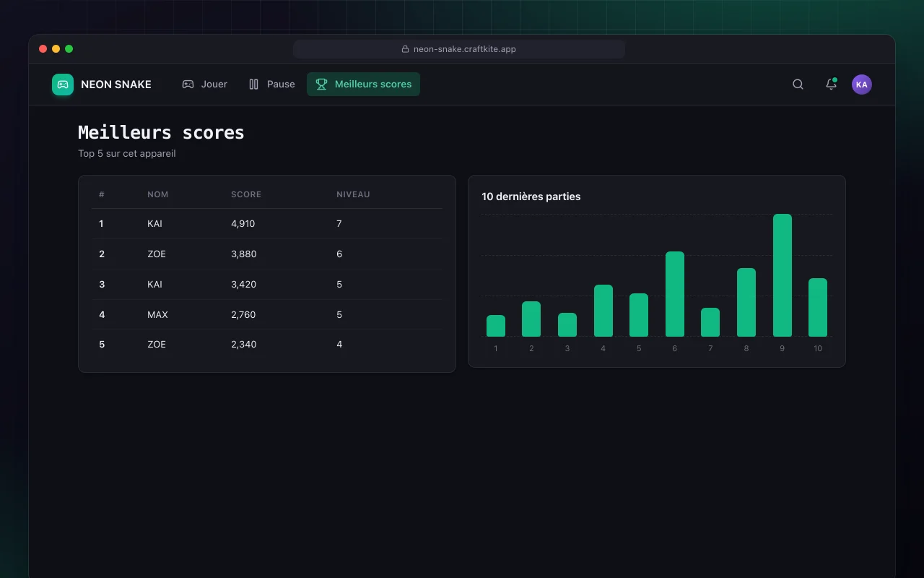Click the bar for game 6
The height and width of the screenshot is (578, 924).
click(675, 294)
